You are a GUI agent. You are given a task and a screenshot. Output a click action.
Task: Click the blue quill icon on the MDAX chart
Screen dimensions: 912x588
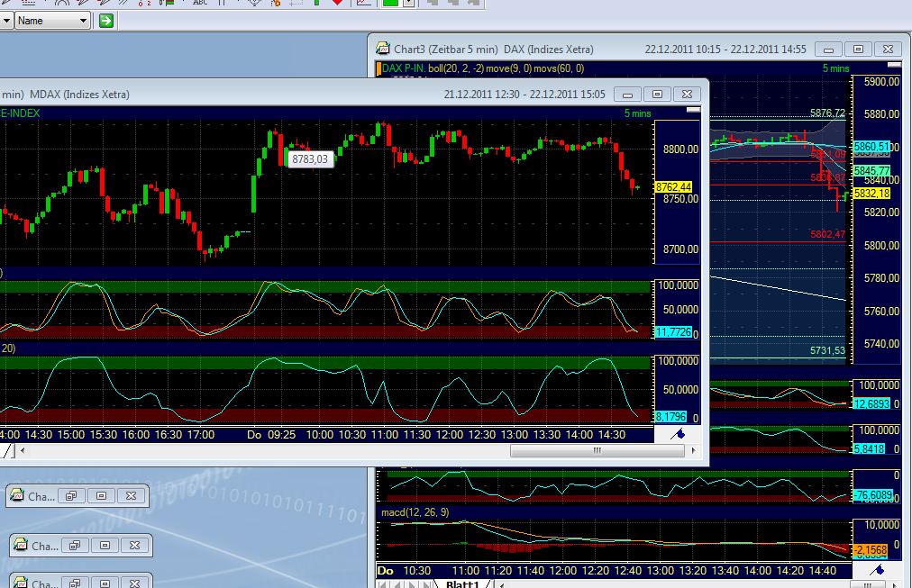point(679,433)
